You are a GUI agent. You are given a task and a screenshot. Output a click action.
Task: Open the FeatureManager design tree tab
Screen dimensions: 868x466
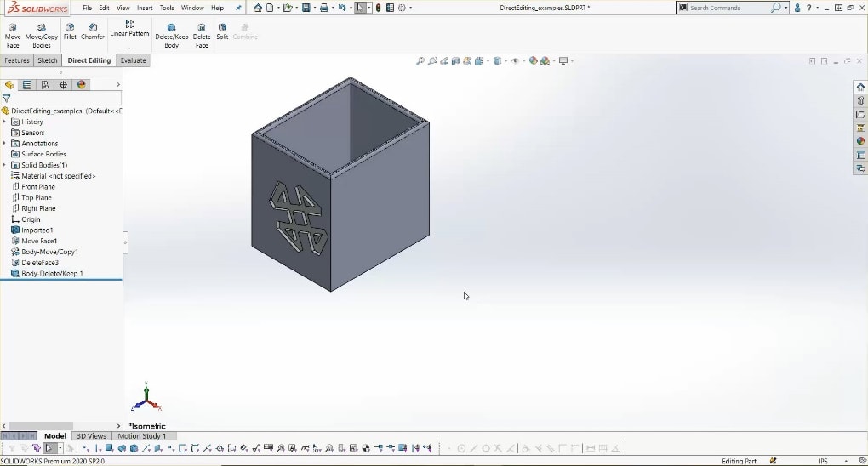click(9, 85)
